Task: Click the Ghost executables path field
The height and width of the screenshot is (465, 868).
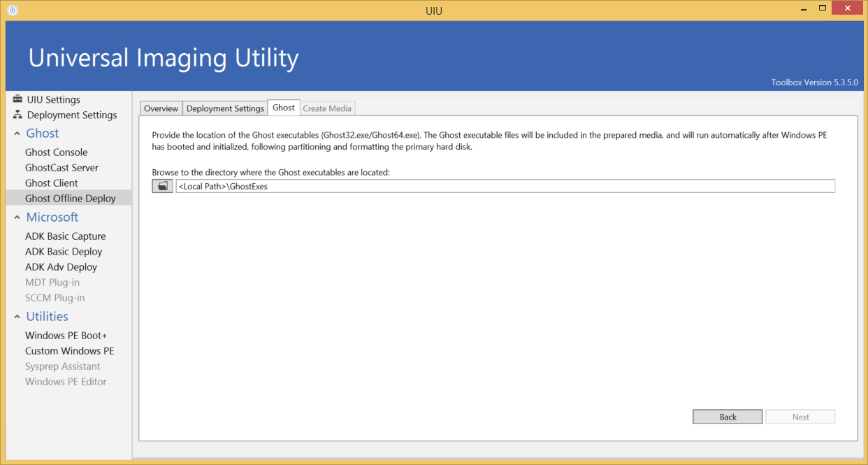Action: click(505, 186)
